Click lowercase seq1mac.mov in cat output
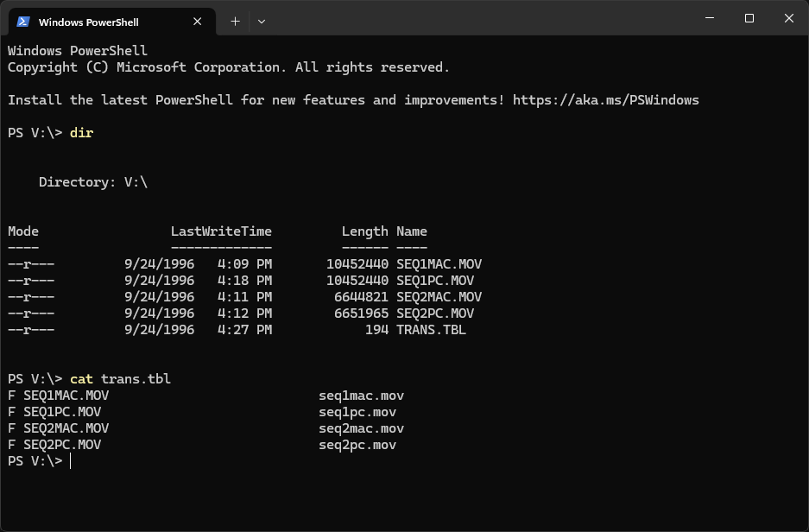The height and width of the screenshot is (532, 809). point(361,396)
